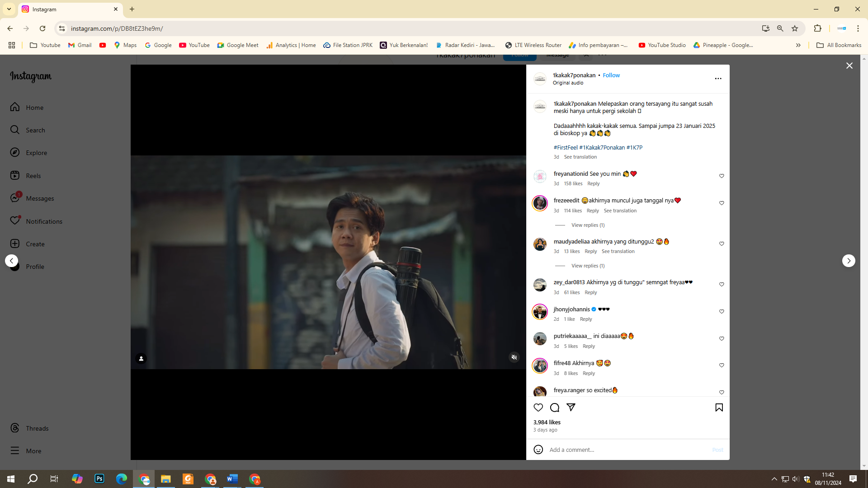The height and width of the screenshot is (488, 868).
Task: Open comment field via speech bubble icon
Action: tap(555, 408)
